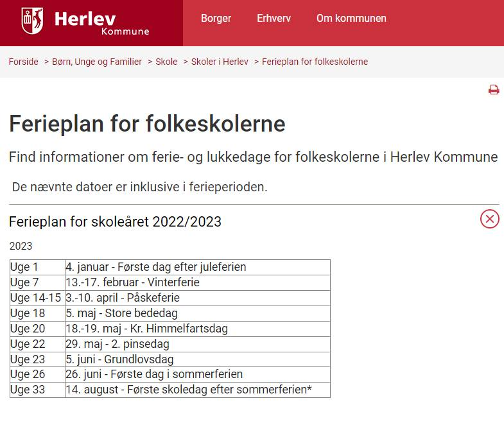The image size is (504, 448).
Task: Click cell '14. august - Første skoledag efter sommerferien*'
Action: pyautogui.click(x=198, y=390)
